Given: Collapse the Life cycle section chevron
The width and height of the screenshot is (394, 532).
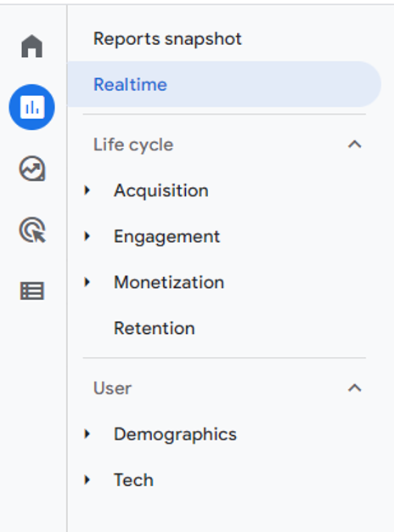Looking at the screenshot, I should tap(355, 144).
